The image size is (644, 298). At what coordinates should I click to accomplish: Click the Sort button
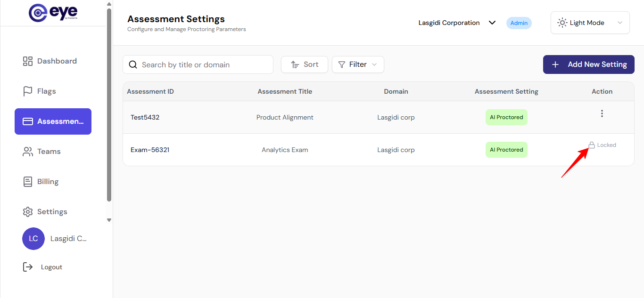pos(305,64)
